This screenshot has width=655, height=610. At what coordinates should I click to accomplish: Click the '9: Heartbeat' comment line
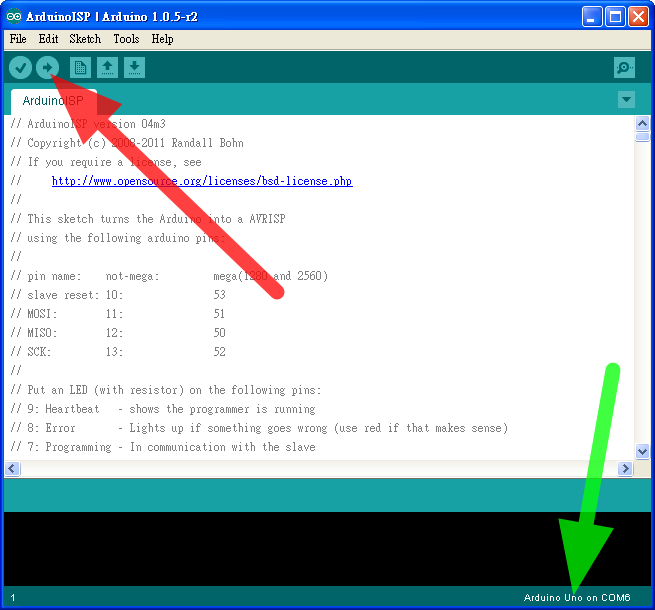(x=163, y=409)
